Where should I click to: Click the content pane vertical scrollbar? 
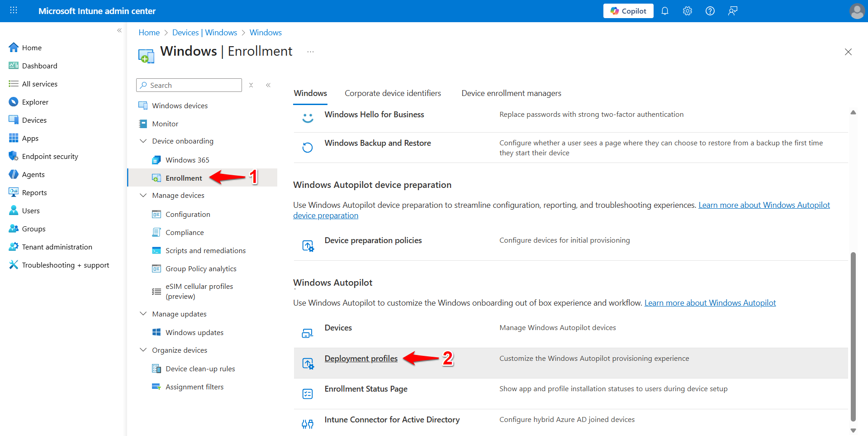[853, 336]
